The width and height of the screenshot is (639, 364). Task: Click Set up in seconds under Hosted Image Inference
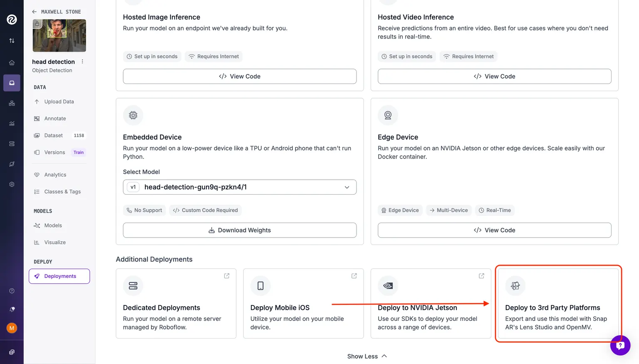(152, 57)
